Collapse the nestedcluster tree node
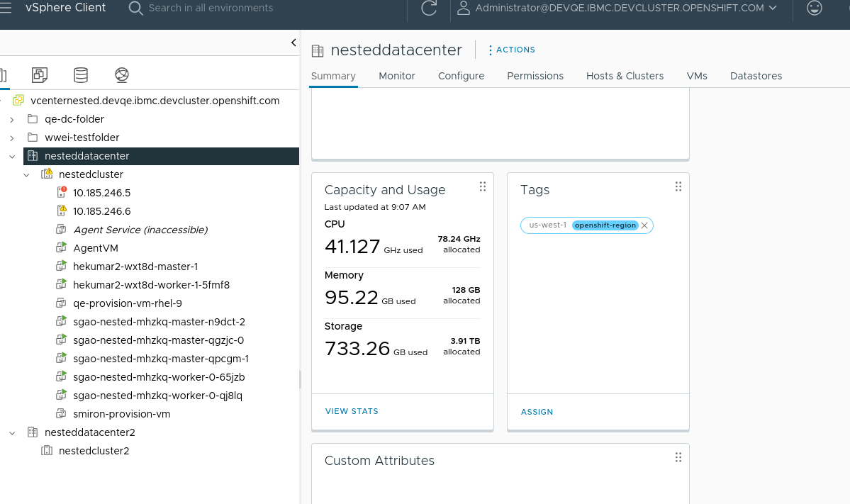This screenshot has width=850, height=504. tap(26, 174)
